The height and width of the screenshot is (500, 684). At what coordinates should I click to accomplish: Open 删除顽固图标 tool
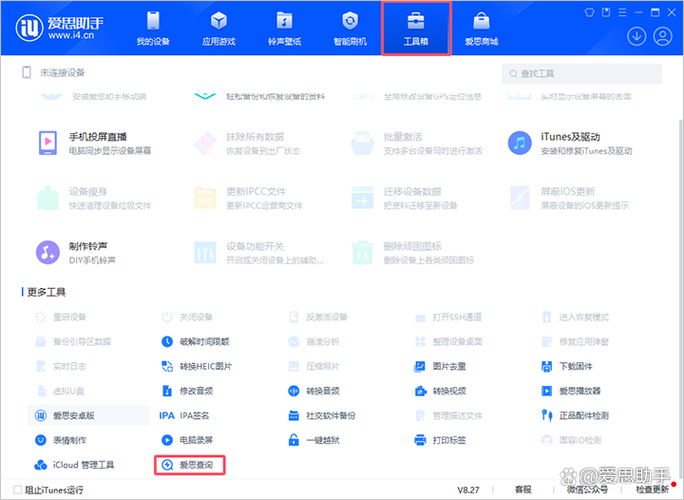click(413, 253)
